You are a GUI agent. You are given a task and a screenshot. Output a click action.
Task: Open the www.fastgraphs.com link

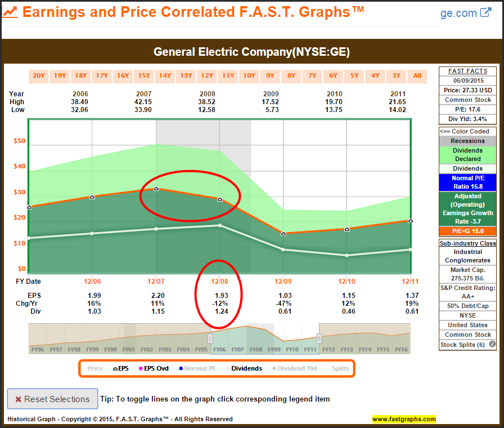point(404,419)
